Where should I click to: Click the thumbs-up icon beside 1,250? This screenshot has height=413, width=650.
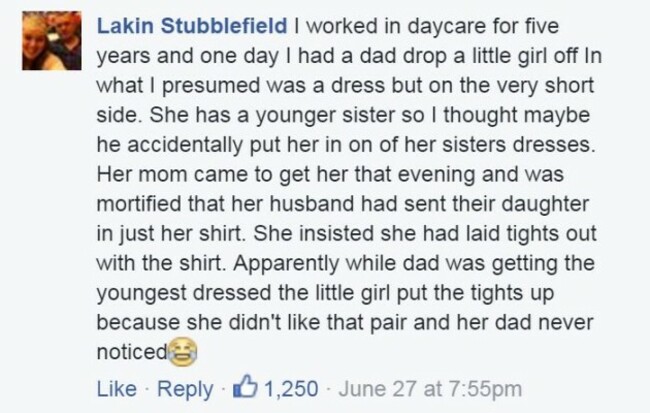pyautogui.click(x=245, y=386)
